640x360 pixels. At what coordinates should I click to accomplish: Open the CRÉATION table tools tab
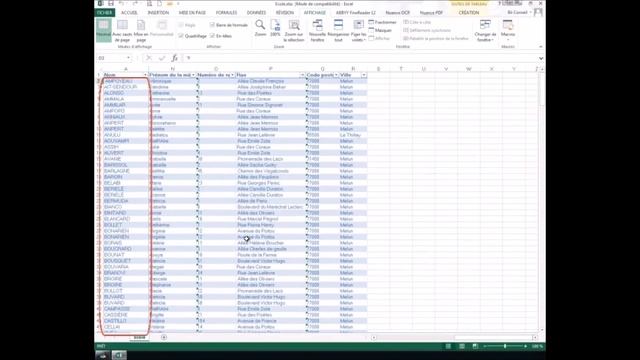pos(469,13)
